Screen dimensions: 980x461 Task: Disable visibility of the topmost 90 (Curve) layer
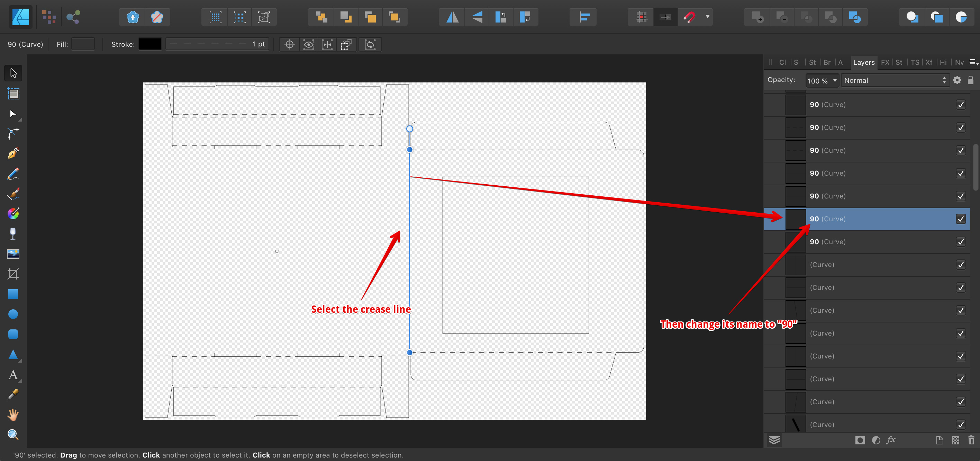961,105
